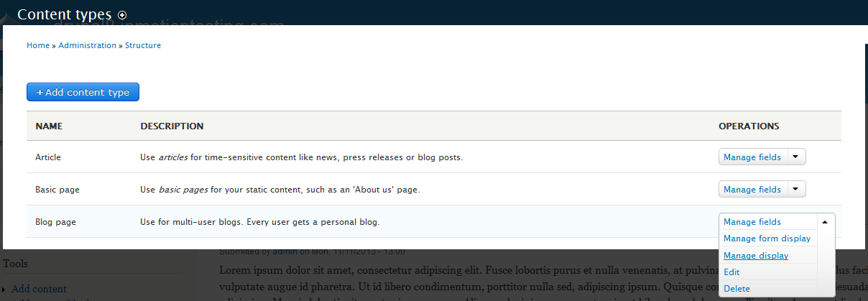Expand the Basic page operations dropdown arrow
The width and height of the screenshot is (868, 301).
coord(796,190)
